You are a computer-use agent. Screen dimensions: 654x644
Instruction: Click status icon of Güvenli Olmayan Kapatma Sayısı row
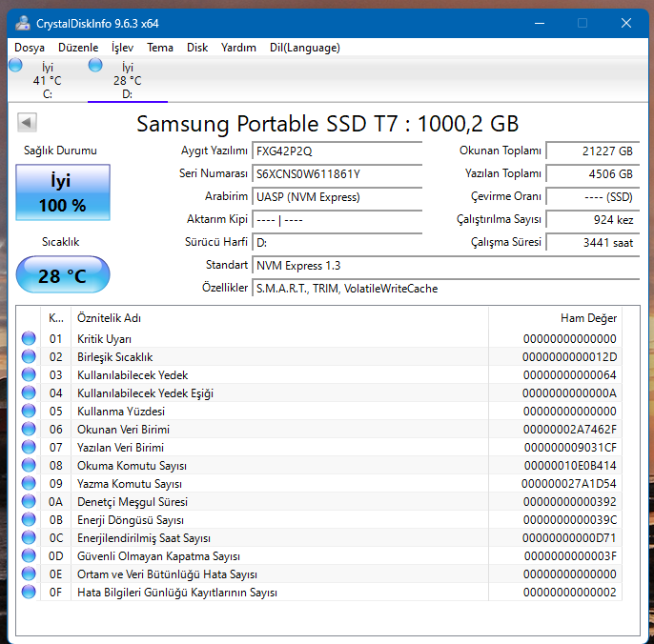[x=29, y=555]
